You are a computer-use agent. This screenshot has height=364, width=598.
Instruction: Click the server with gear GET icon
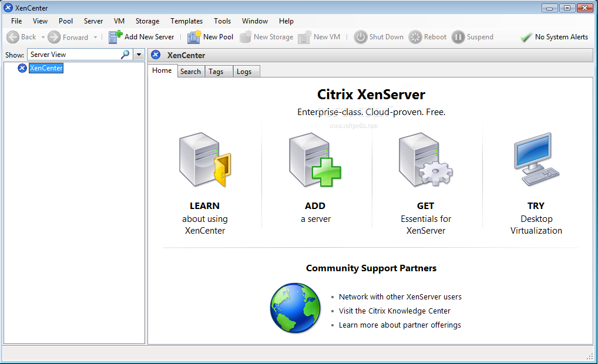coord(426,160)
